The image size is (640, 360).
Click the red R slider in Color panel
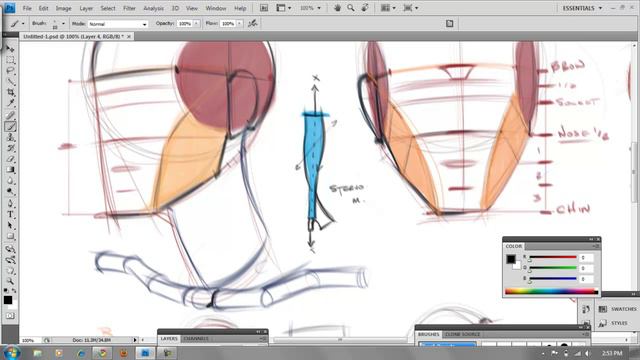(553, 258)
